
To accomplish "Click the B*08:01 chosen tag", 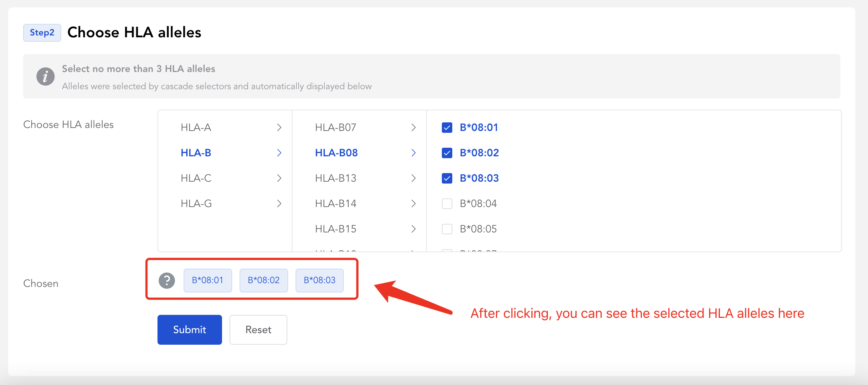I will pos(207,280).
